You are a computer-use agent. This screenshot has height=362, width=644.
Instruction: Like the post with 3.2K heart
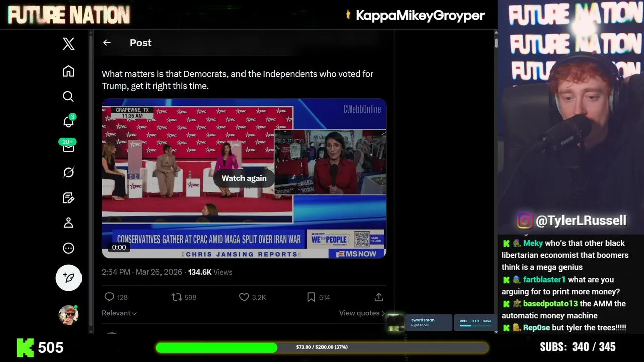(253, 297)
